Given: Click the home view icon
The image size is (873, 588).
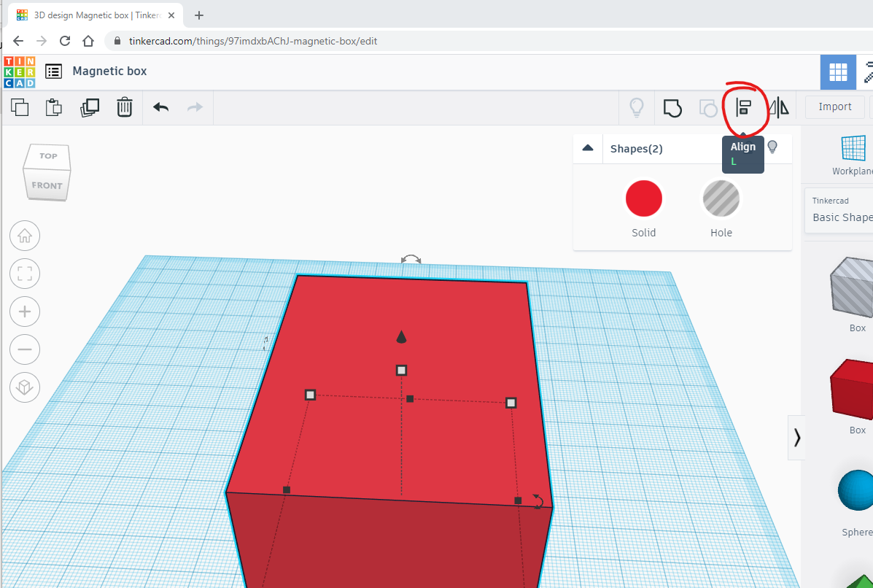Looking at the screenshot, I should coord(25,236).
